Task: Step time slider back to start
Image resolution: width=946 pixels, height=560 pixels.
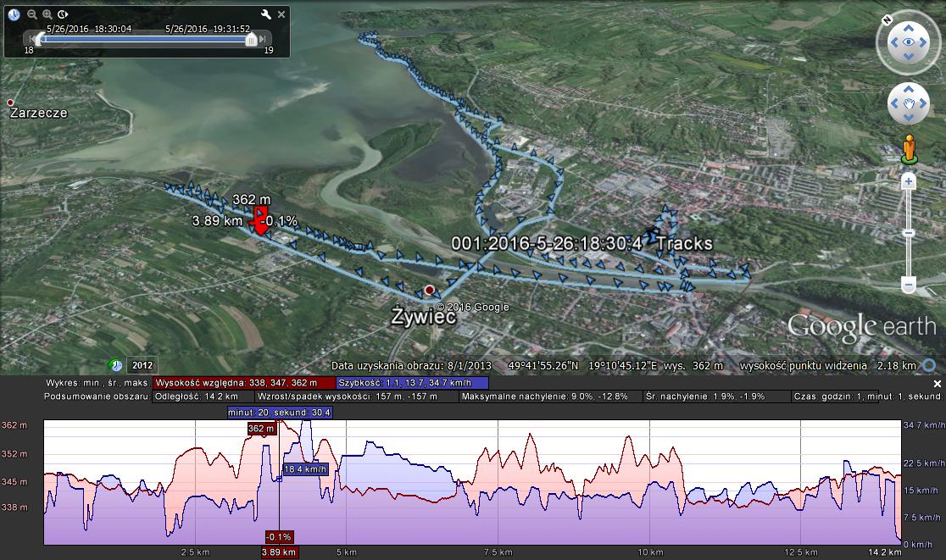Action: (31, 39)
